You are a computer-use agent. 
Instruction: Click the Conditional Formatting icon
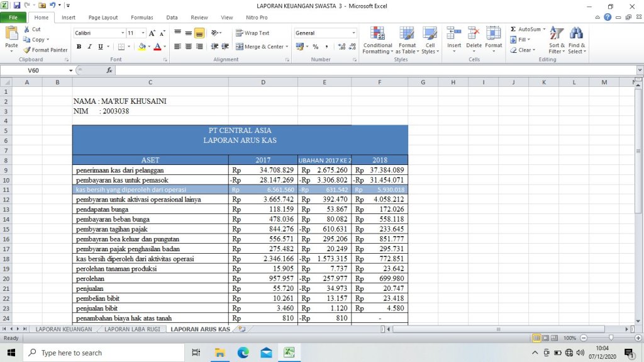point(377,35)
